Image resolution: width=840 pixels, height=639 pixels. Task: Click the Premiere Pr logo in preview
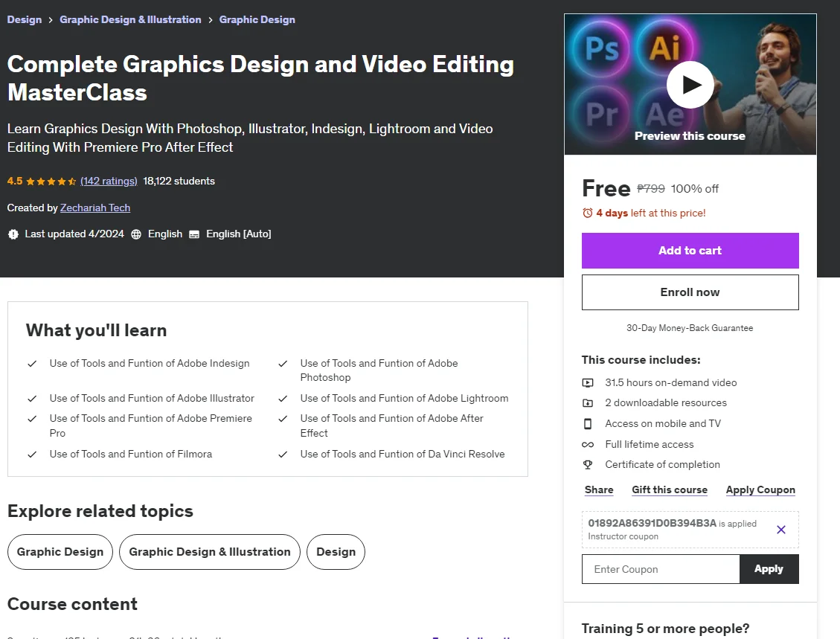pos(601,114)
